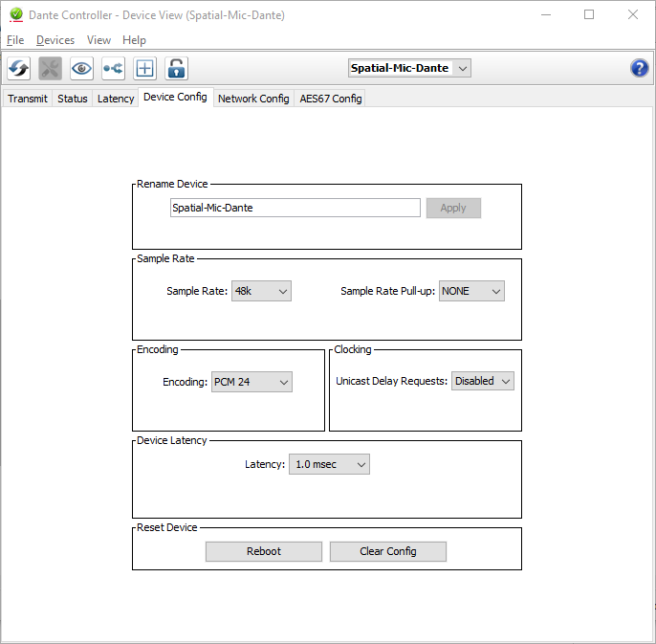
Task: Expand the Encoding PCM 24 dropdown
Action: 251,382
